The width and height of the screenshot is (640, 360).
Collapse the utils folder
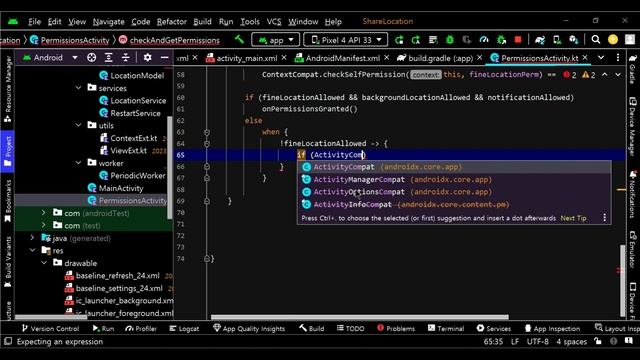coord(78,125)
